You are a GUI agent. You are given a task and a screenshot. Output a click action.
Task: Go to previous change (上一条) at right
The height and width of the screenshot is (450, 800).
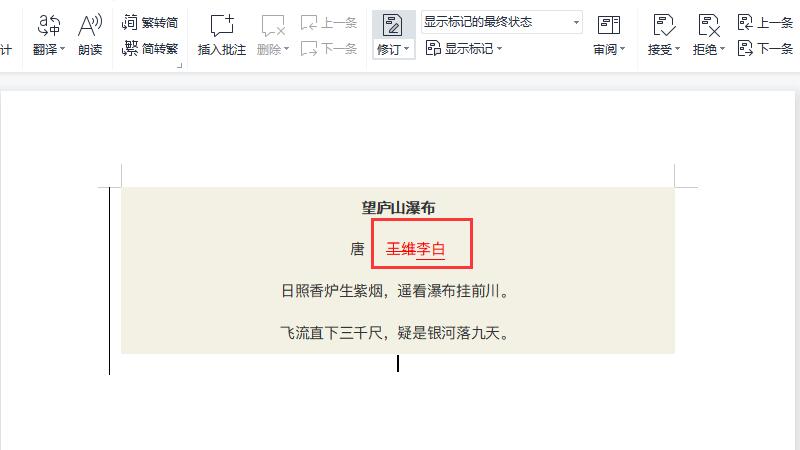[x=765, y=22]
